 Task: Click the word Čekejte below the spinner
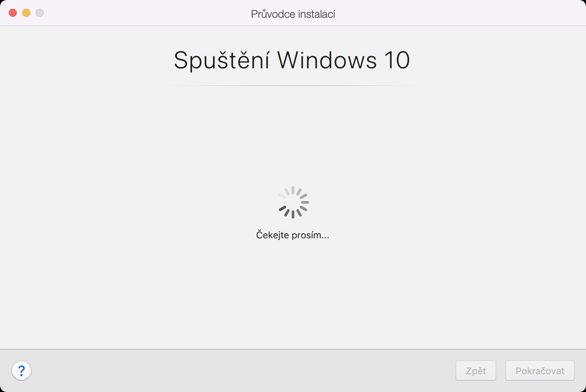(x=273, y=235)
